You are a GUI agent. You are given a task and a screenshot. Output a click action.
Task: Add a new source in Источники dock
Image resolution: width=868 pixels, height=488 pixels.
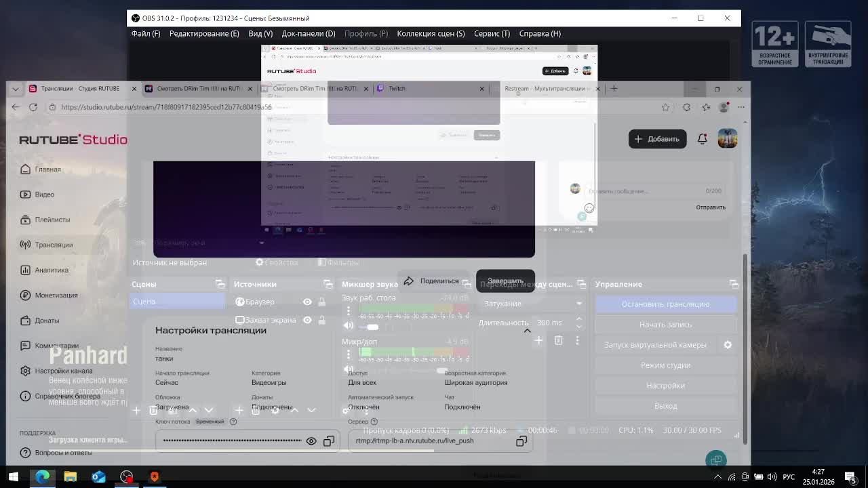pyautogui.click(x=239, y=410)
